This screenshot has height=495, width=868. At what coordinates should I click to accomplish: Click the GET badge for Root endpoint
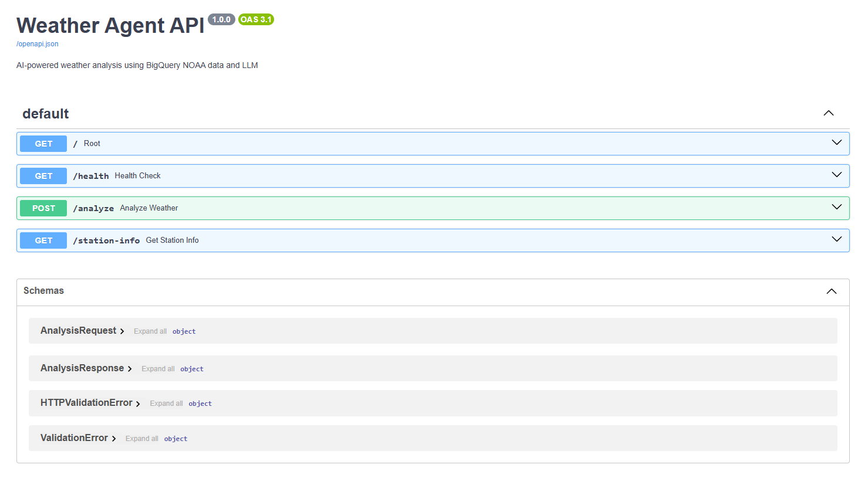[43, 144]
